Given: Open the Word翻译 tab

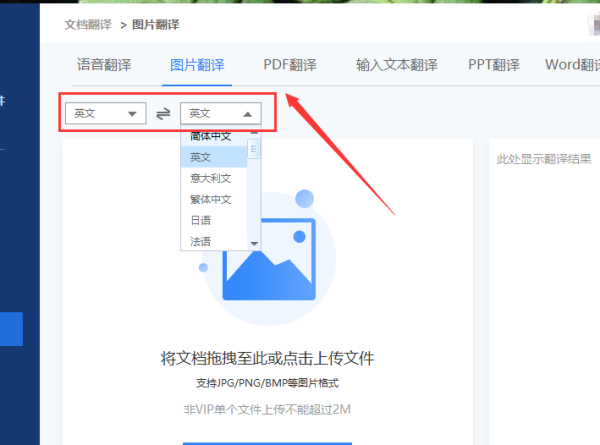Looking at the screenshot, I should (x=572, y=65).
